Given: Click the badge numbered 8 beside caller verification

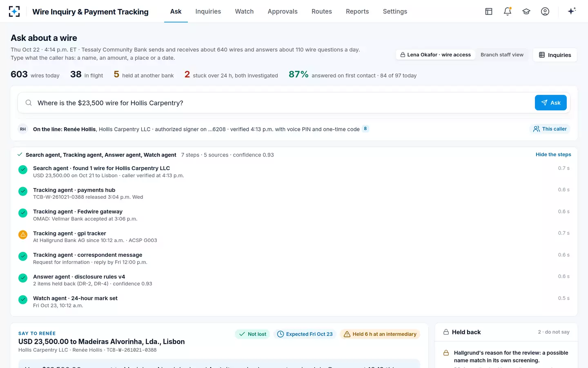Looking at the screenshot, I should (365, 129).
